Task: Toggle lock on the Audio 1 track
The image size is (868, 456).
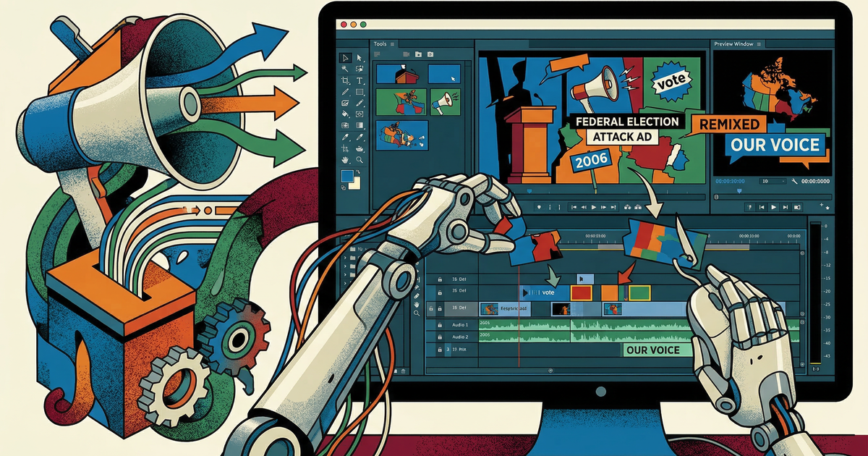Action: pyautogui.click(x=439, y=325)
